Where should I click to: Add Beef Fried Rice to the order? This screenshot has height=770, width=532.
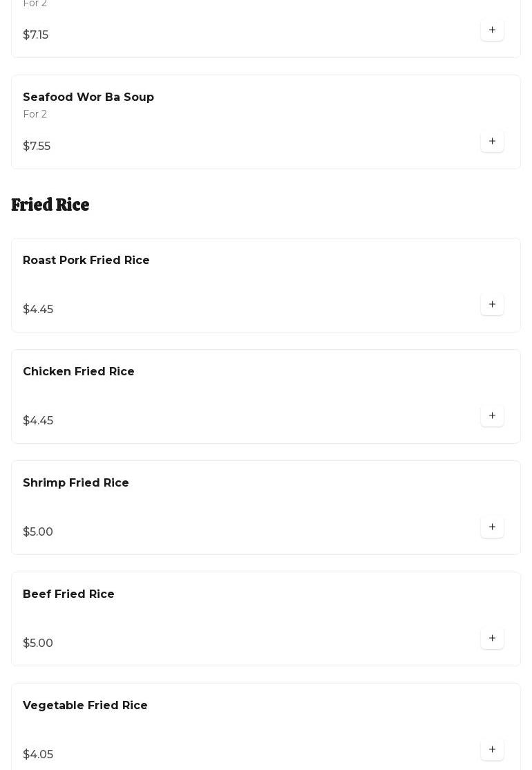point(492,639)
